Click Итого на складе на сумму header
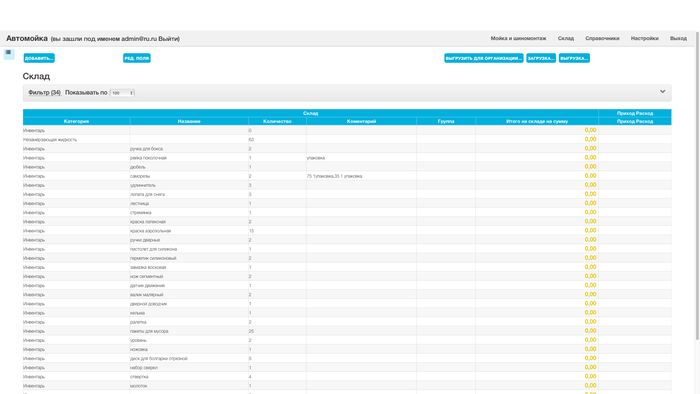The width and height of the screenshot is (700, 394). (x=537, y=121)
